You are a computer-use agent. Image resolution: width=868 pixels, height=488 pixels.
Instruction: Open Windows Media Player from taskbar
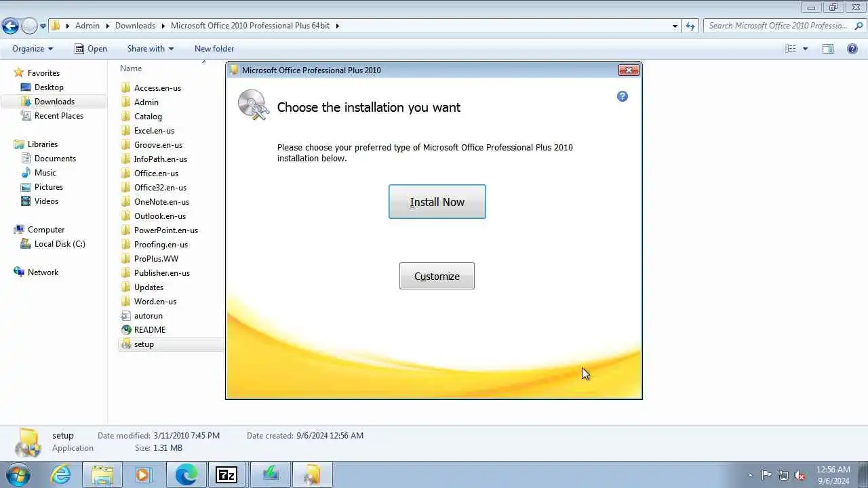click(144, 474)
